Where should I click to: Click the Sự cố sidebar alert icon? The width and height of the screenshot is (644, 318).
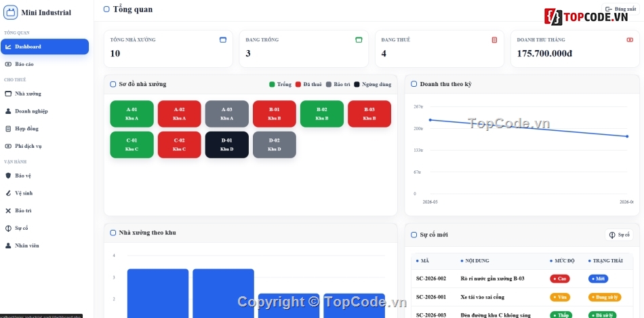pyautogui.click(x=8, y=228)
